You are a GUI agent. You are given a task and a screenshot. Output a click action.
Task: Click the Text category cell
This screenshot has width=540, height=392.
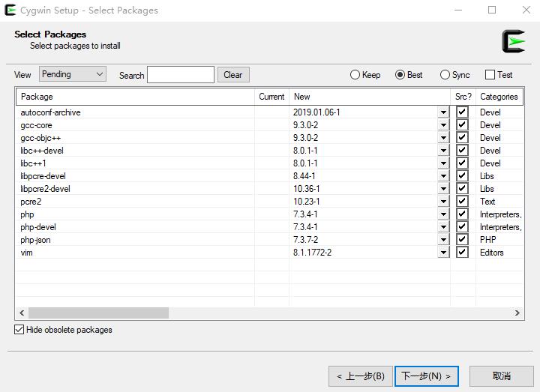[x=487, y=202]
